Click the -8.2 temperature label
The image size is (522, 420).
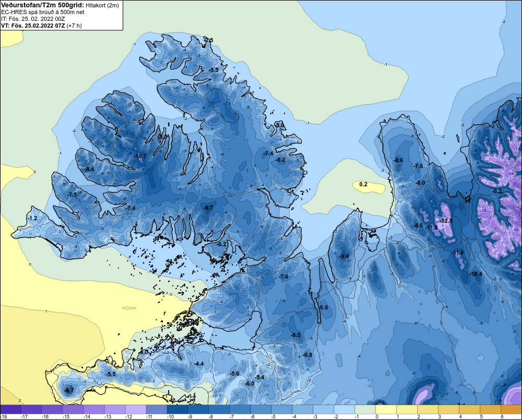click(x=280, y=160)
